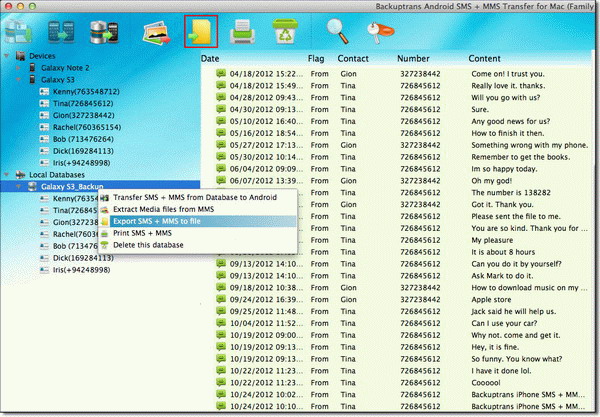The height and width of the screenshot is (417, 600).
Task: Sort by the Content column header
Action: point(484,59)
